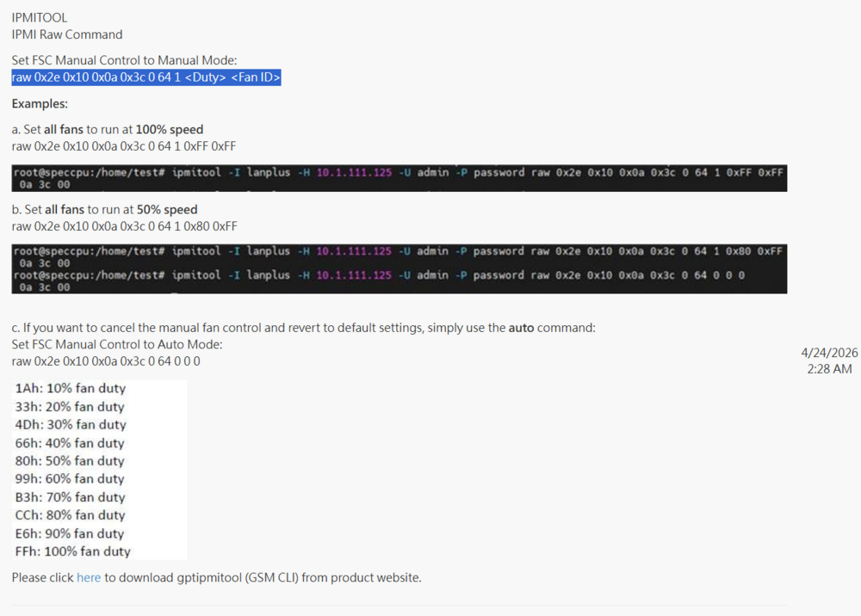
Task: Click the raw command ending in 0xFF 0xFF text
Action: point(123,146)
